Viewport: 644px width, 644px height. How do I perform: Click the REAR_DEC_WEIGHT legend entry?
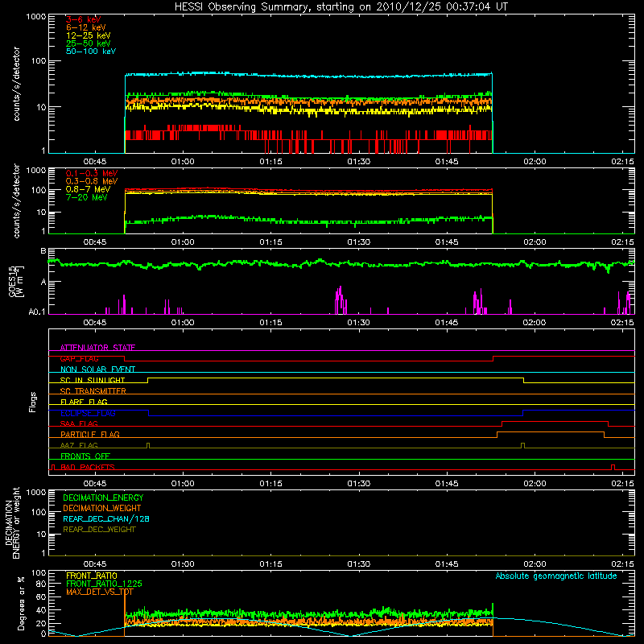[99, 530]
